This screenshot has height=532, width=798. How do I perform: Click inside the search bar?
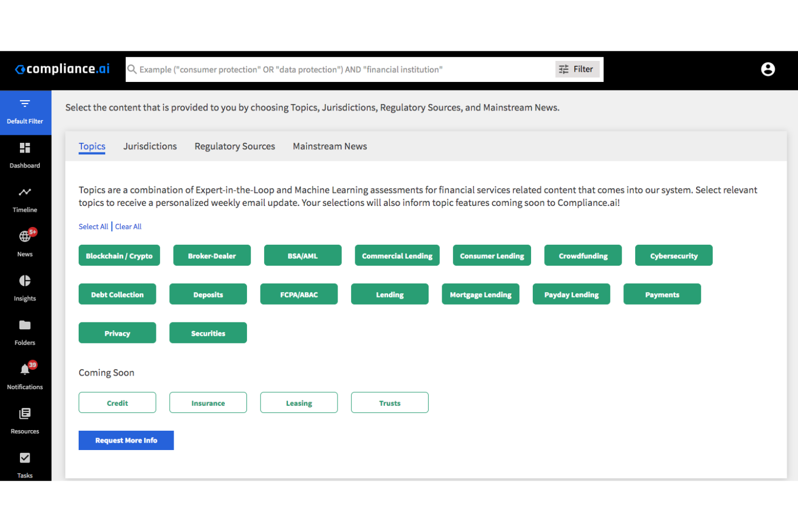click(324, 69)
